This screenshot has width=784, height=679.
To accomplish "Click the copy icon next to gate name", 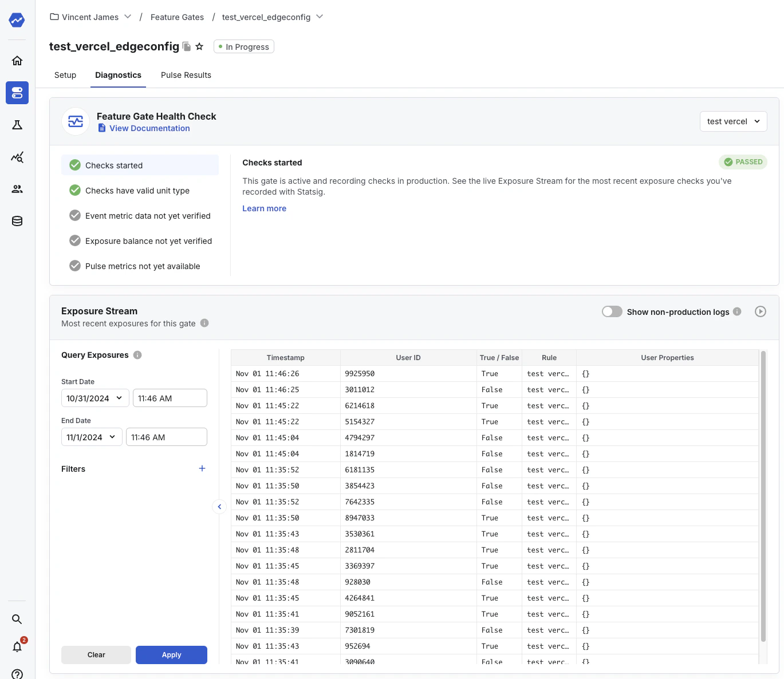I will click(x=187, y=46).
